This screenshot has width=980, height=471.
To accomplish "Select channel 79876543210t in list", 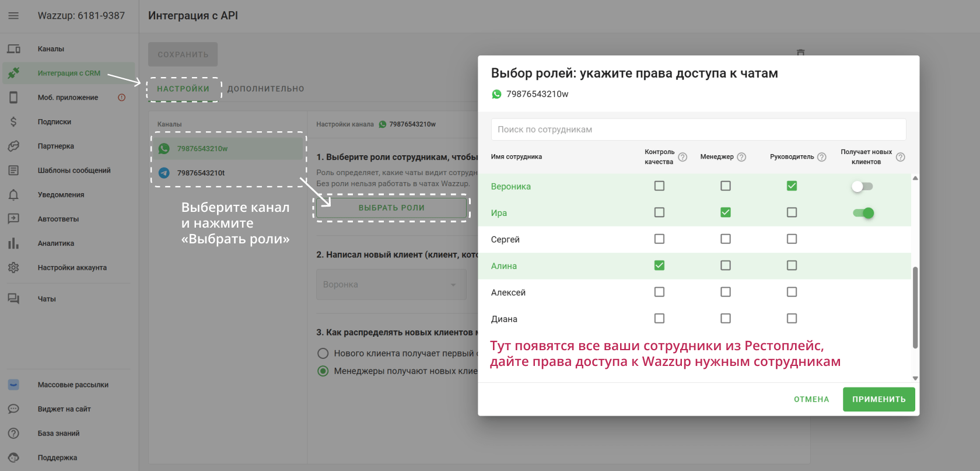I will tap(229, 173).
